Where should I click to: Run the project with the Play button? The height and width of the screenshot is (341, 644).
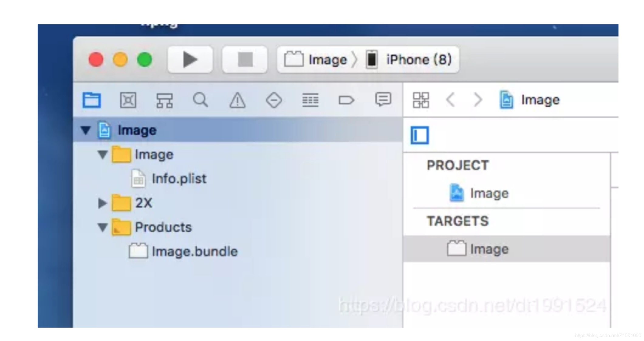click(x=190, y=59)
